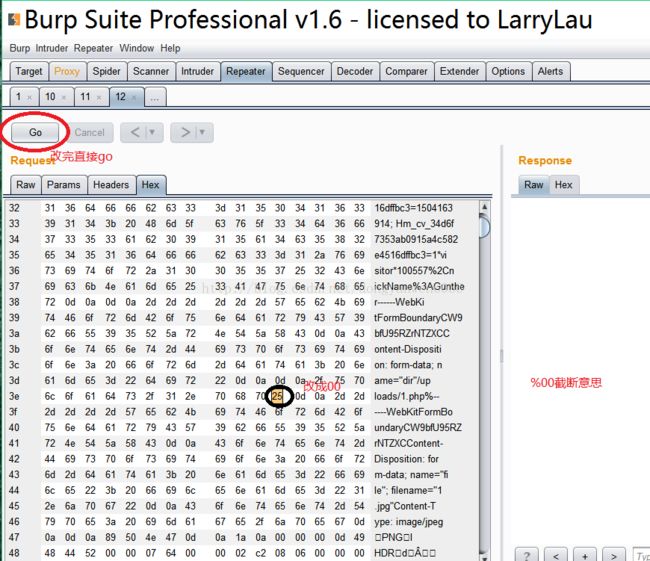This screenshot has height=561, width=650.
Task: Switch to the Scanner tab
Action: click(x=151, y=71)
